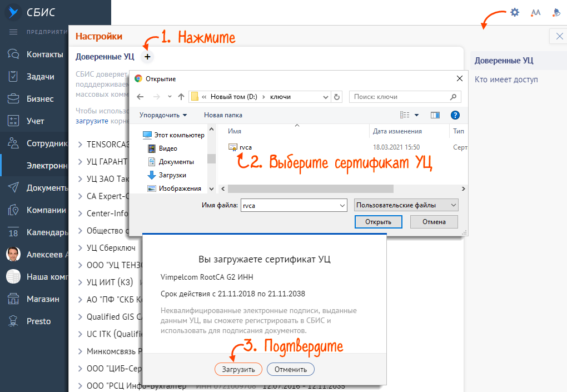Select Доверенные УЦ tab on right panel
Image resolution: width=567 pixels, height=392 pixels.
(504, 61)
